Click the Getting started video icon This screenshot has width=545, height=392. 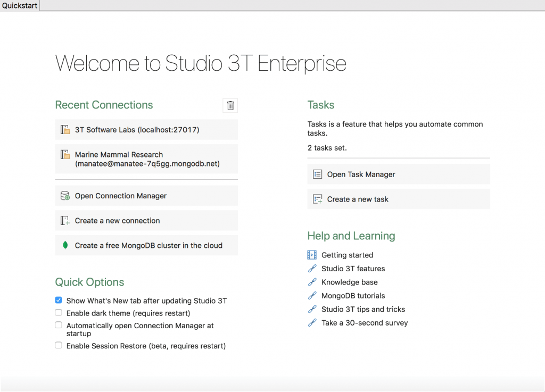click(312, 255)
